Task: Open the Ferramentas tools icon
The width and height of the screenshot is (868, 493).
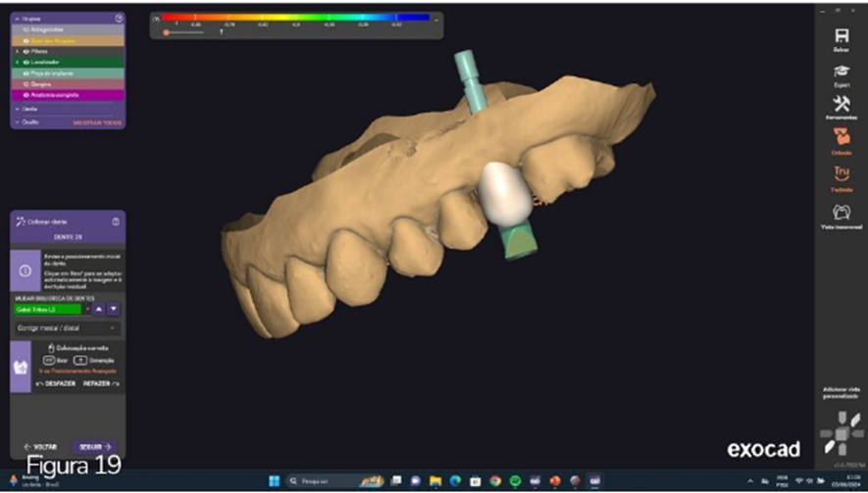Action: 841,105
